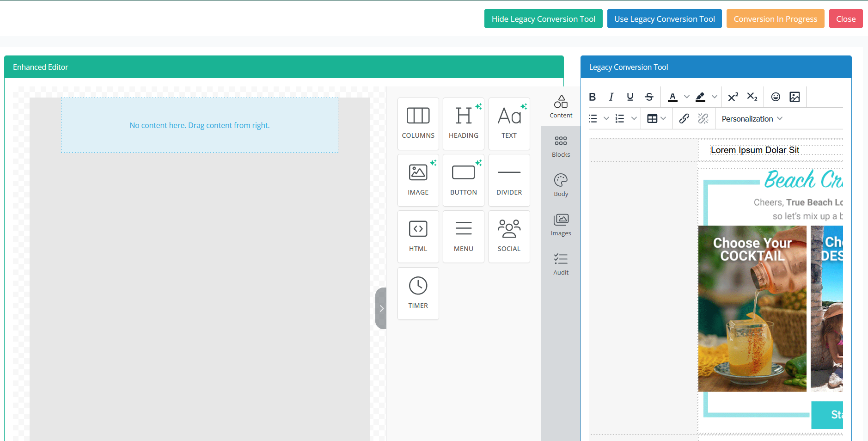
Task: Select the font text color swatch
Action: (x=673, y=97)
